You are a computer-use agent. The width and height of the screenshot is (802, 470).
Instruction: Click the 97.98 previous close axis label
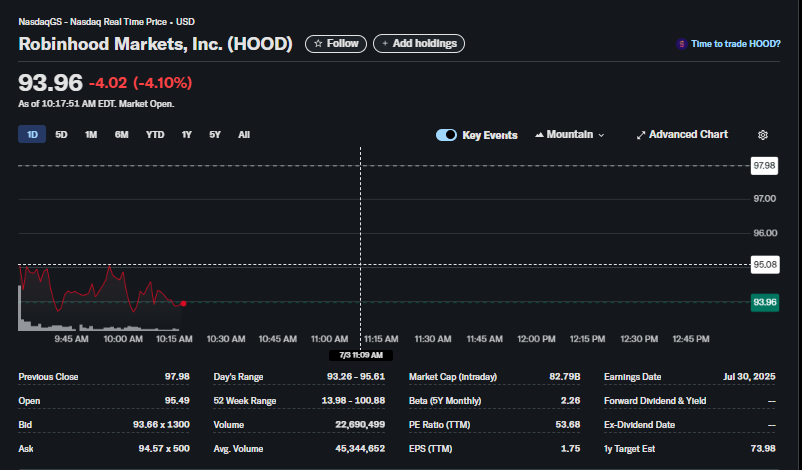(x=764, y=166)
